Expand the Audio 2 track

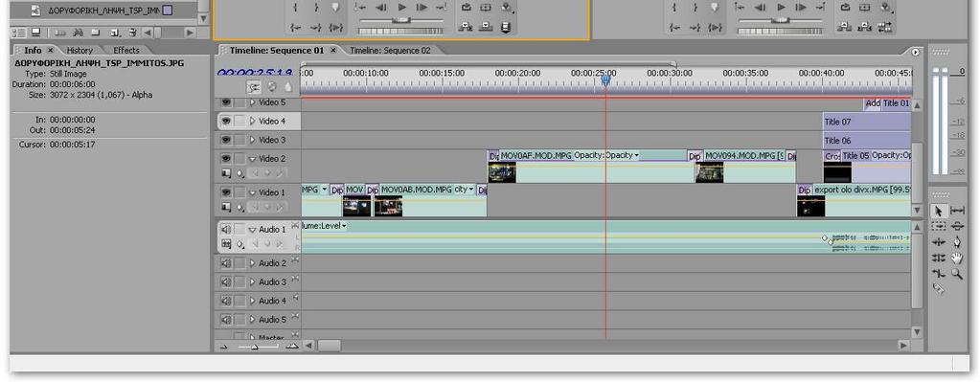click(x=253, y=263)
